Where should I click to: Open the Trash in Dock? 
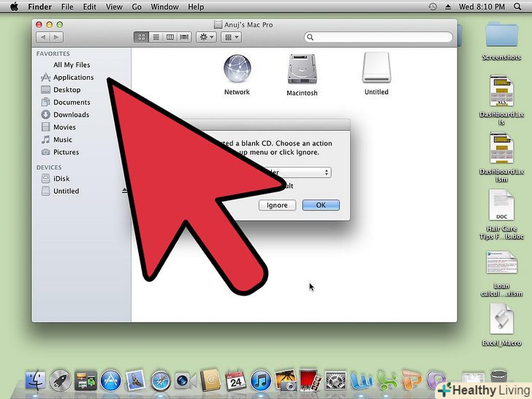click(x=498, y=376)
